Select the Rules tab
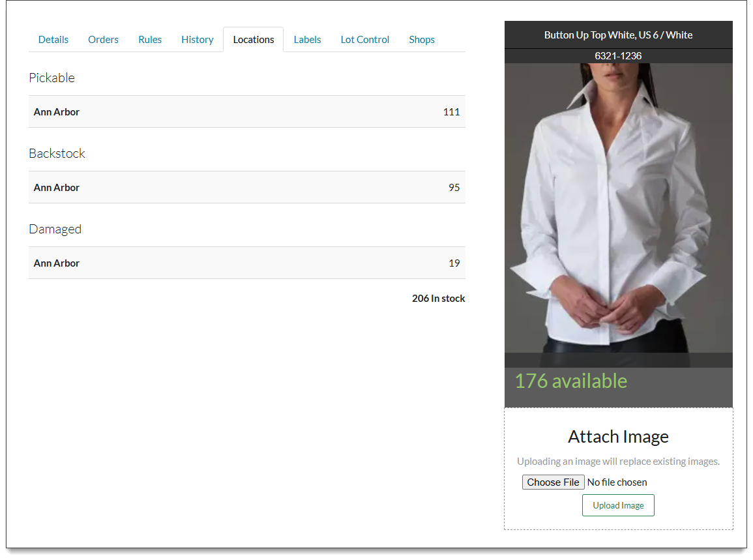 pyautogui.click(x=150, y=40)
